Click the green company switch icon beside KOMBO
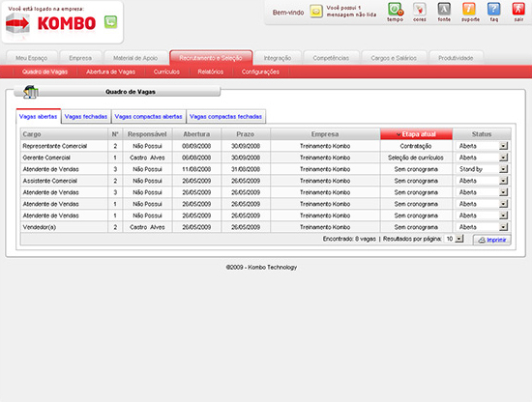532x402 pixels. 110,22
